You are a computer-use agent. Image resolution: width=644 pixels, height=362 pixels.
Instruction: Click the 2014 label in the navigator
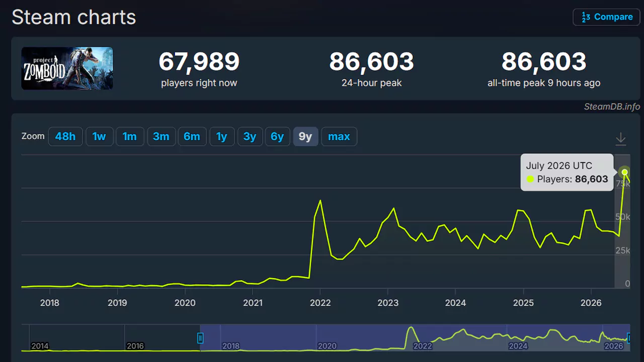click(40, 346)
